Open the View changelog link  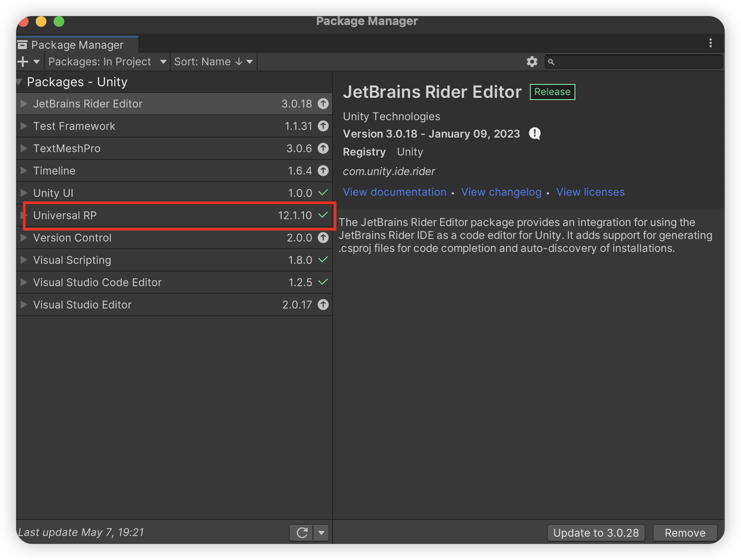click(x=501, y=192)
